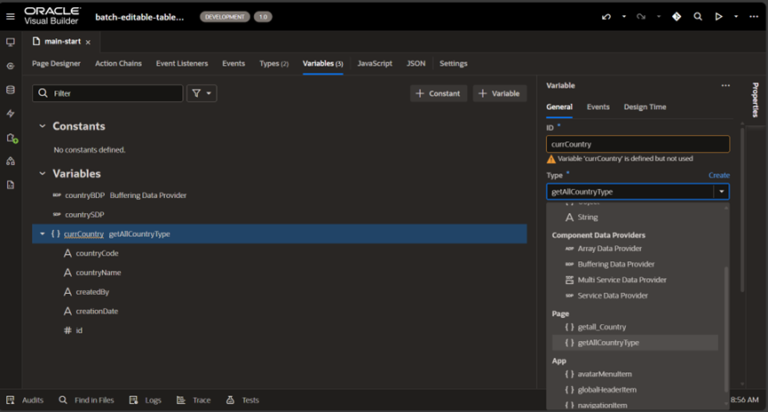Image resolution: width=768 pixels, height=412 pixels.
Task: Open Web Applications monitor icon in sidebar
Action: point(11,42)
